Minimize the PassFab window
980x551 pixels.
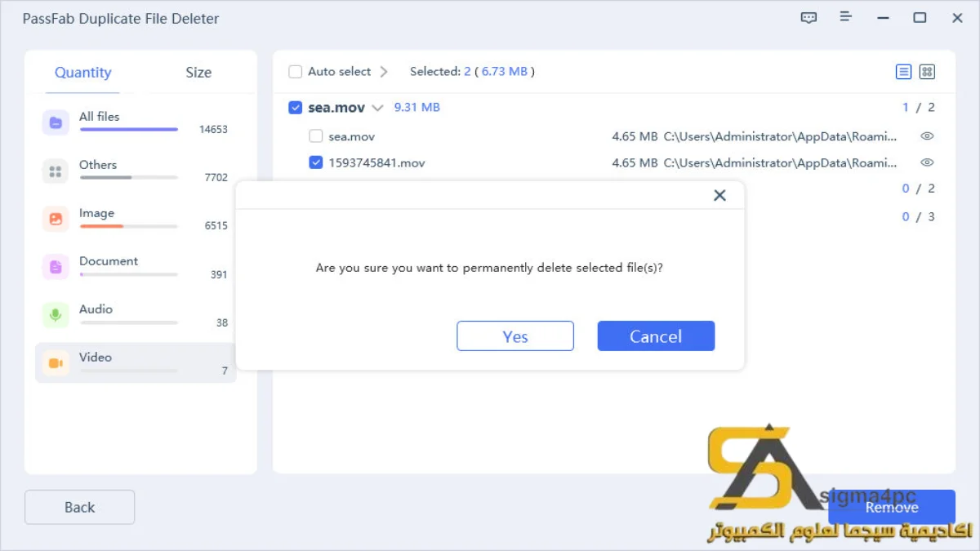(x=883, y=17)
